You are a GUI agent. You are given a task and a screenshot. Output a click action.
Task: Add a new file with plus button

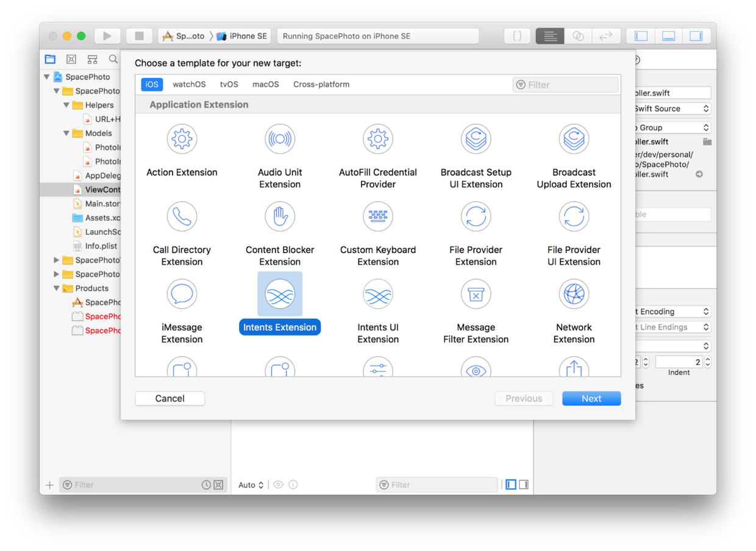(x=49, y=485)
